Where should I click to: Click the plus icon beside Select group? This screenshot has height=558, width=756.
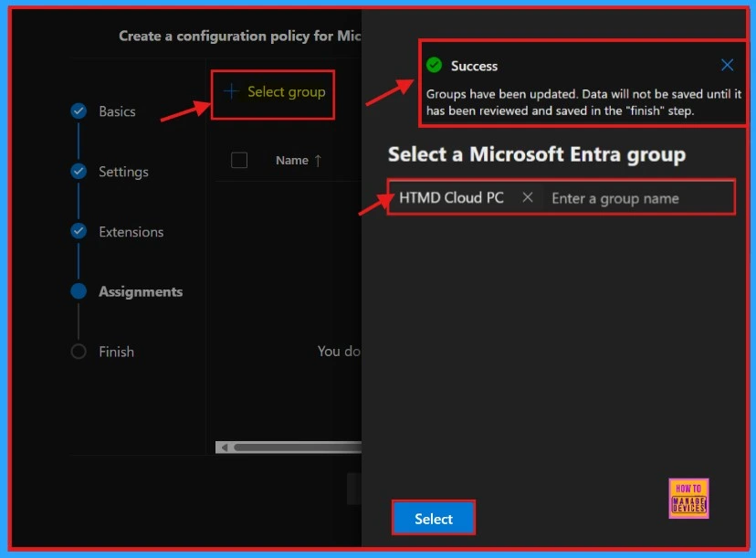coord(231,91)
